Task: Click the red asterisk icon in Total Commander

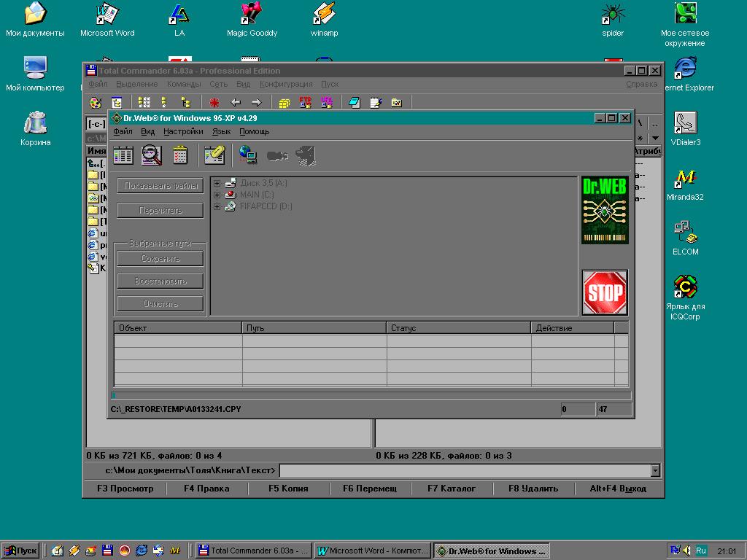Action: pyautogui.click(x=214, y=103)
